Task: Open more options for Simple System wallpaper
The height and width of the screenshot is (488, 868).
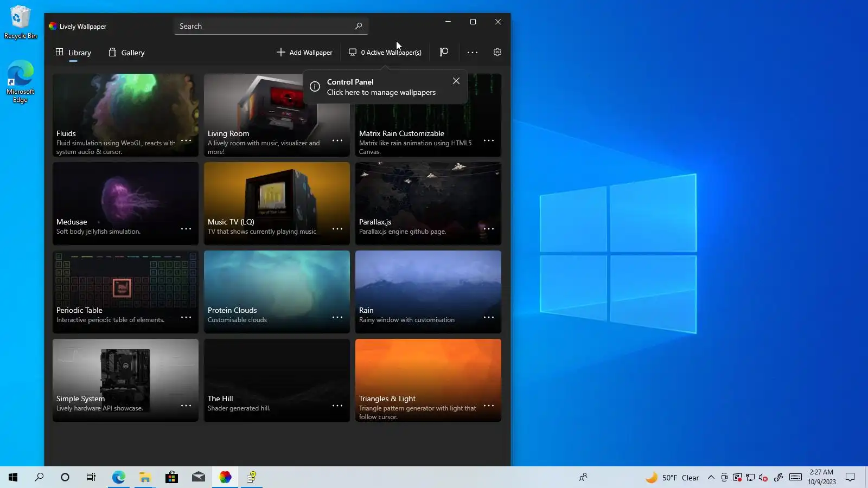Action: [186, 406]
